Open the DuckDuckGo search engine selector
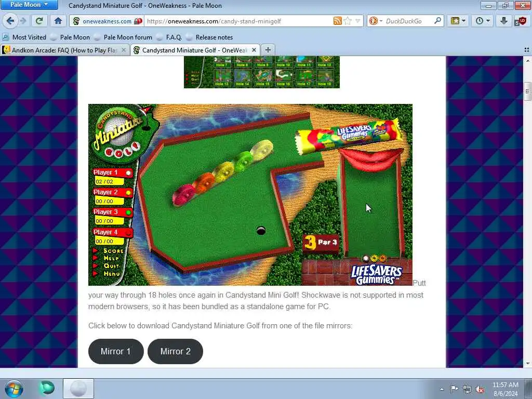The image size is (532, 399). [x=375, y=21]
